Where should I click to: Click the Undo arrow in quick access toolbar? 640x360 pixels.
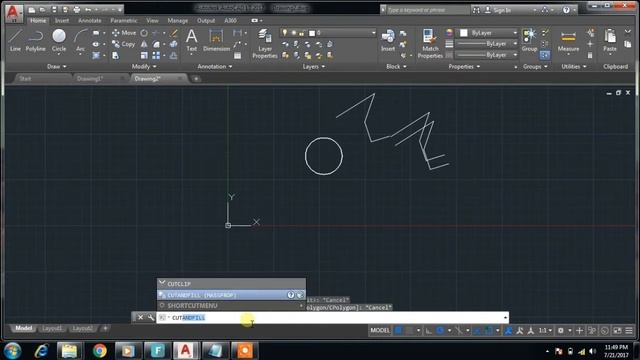coord(88,9)
